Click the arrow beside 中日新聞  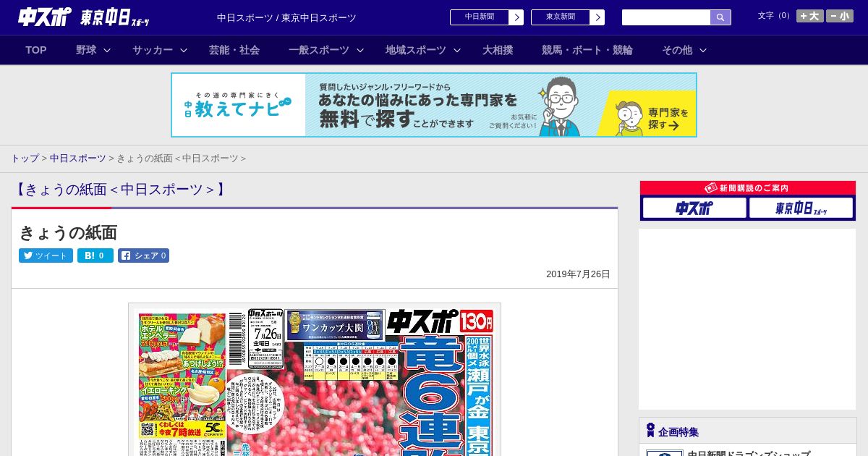[516, 17]
